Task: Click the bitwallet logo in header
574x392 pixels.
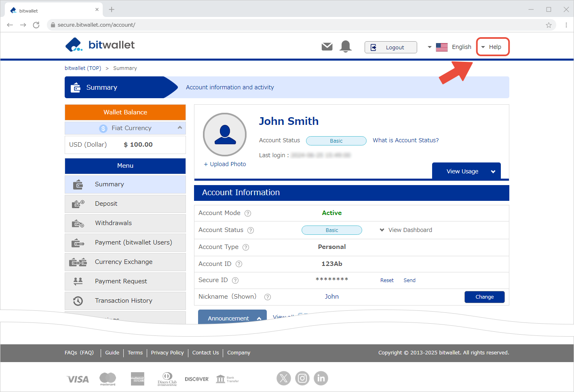Action: pos(100,45)
